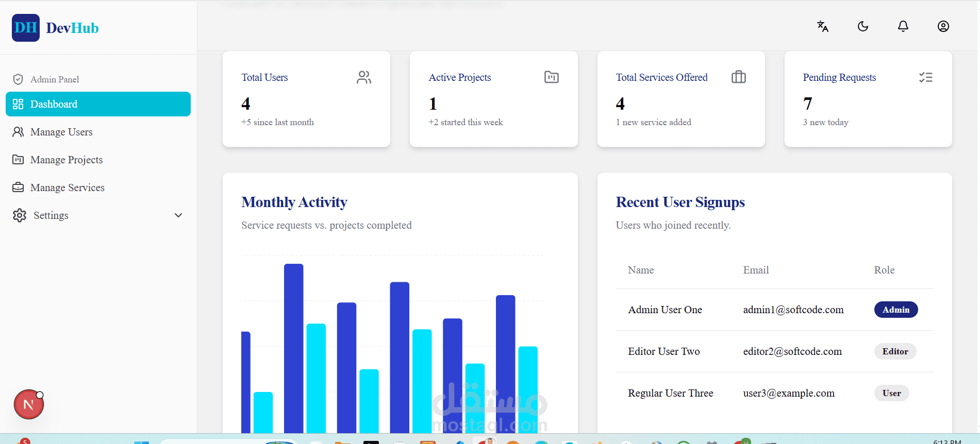Viewport: 980px width, 444px height.
Task: Click user3@example.com email
Action: pyautogui.click(x=789, y=393)
